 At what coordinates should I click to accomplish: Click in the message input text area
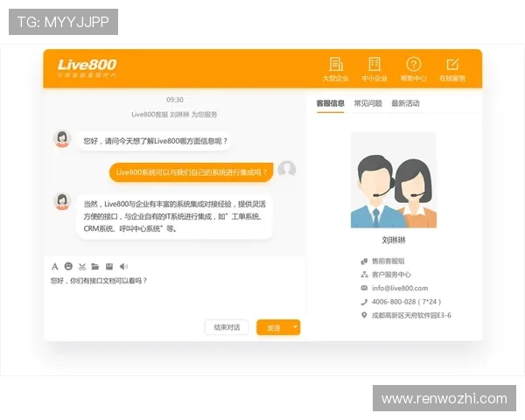[175, 297]
